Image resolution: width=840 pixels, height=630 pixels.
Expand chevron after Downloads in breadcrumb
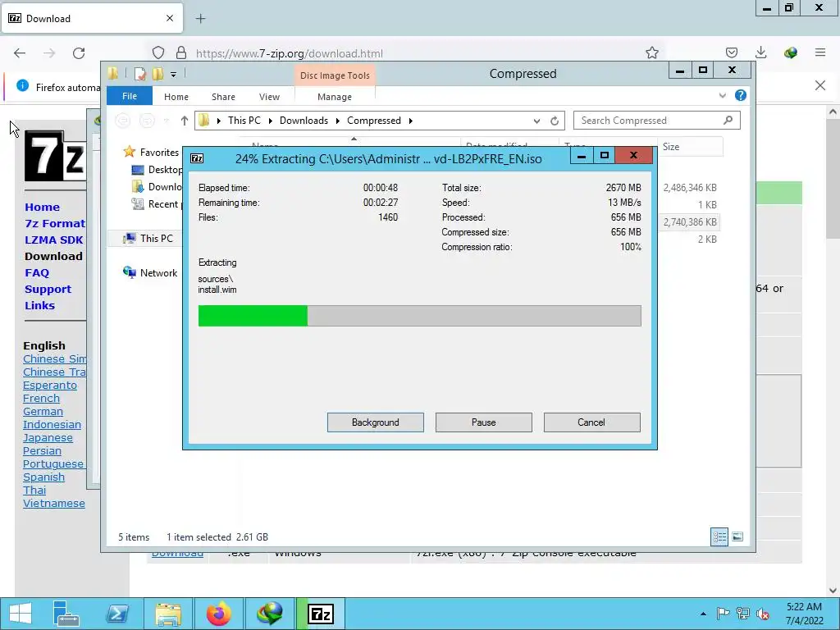[337, 121]
